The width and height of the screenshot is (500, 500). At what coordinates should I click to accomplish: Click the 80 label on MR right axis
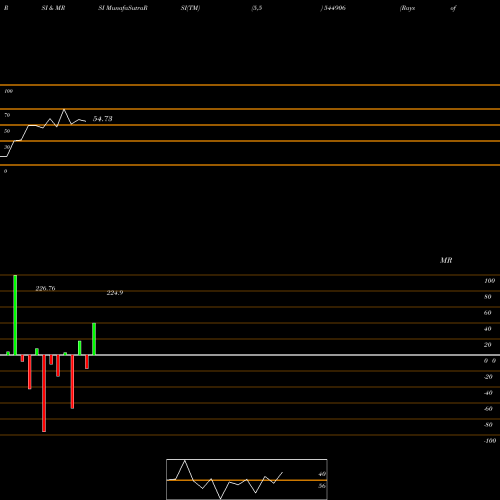[x=488, y=297]
